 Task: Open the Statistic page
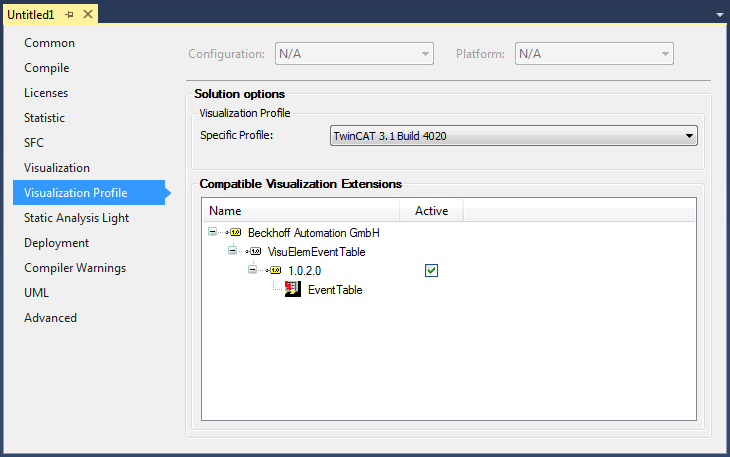tap(44, 118)
